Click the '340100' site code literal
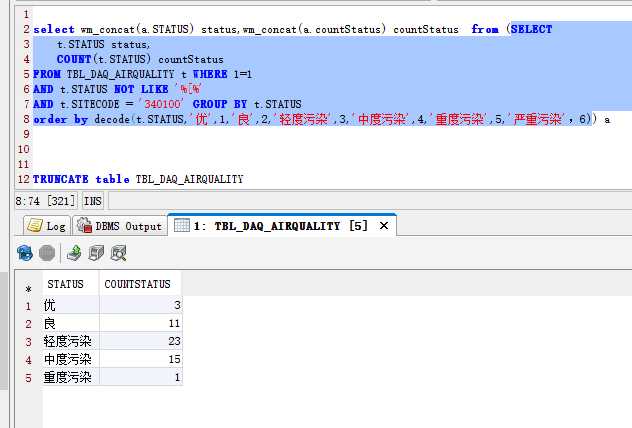632x428 pixels. coord(162,104)
